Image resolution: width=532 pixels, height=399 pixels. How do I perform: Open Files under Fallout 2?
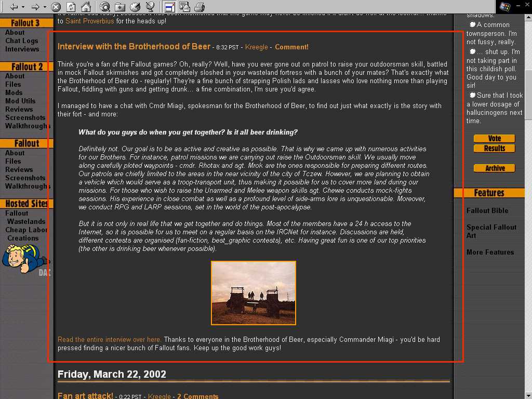pyautogui.click(x=13, y=84)
